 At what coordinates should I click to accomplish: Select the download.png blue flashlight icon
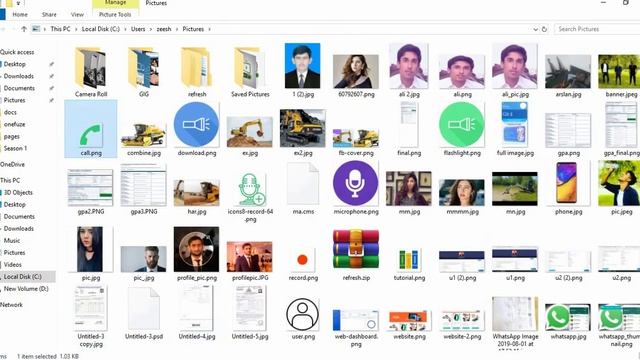pos(197,129)
